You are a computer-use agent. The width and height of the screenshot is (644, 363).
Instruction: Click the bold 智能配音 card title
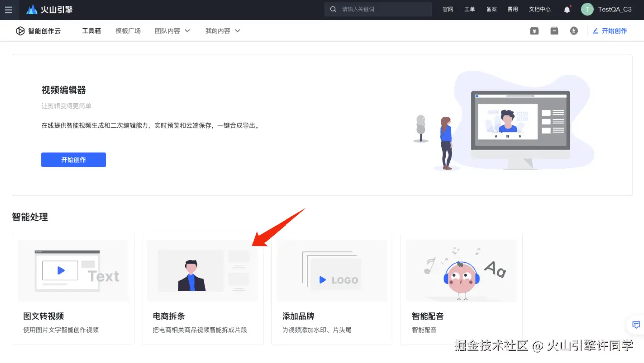pyautogui.click(x=428, y=316)
